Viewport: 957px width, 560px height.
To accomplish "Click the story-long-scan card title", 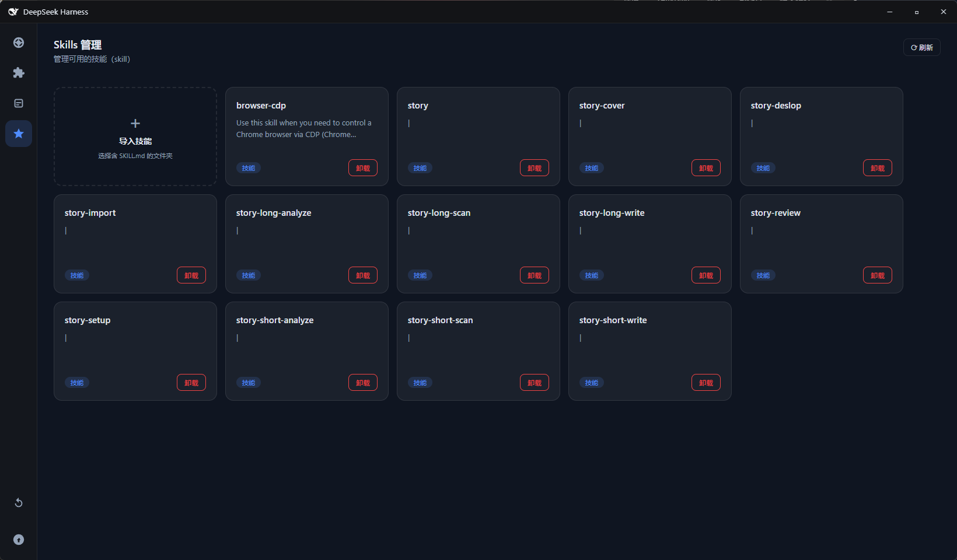I will pyautogui.click(x=439, y=213).
